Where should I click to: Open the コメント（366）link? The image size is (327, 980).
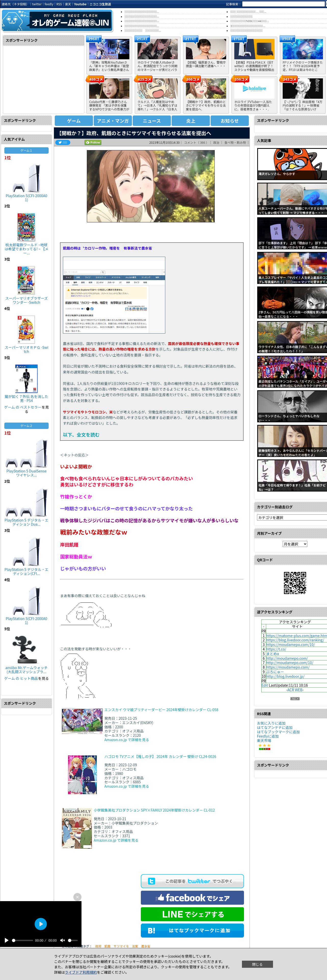tap(195, 143)
